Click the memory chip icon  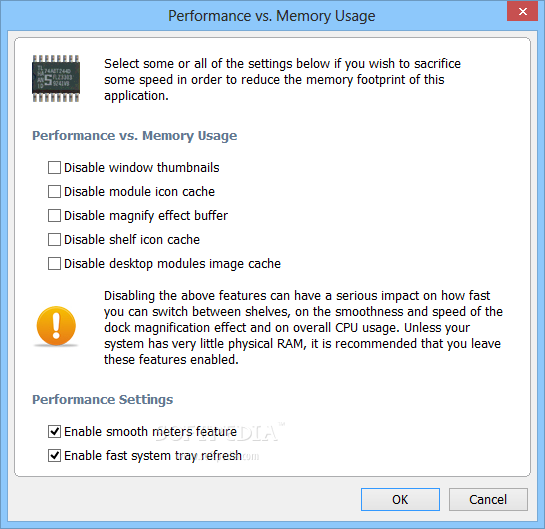[56, 79]
